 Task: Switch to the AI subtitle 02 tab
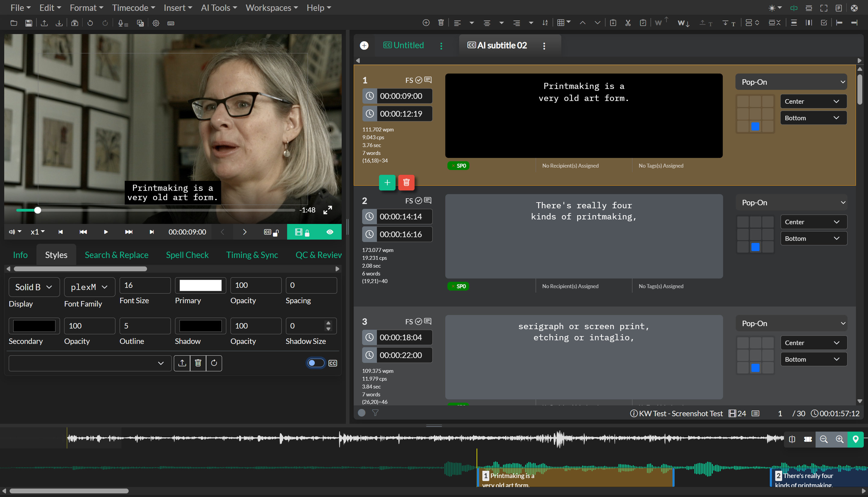(502, 45)
